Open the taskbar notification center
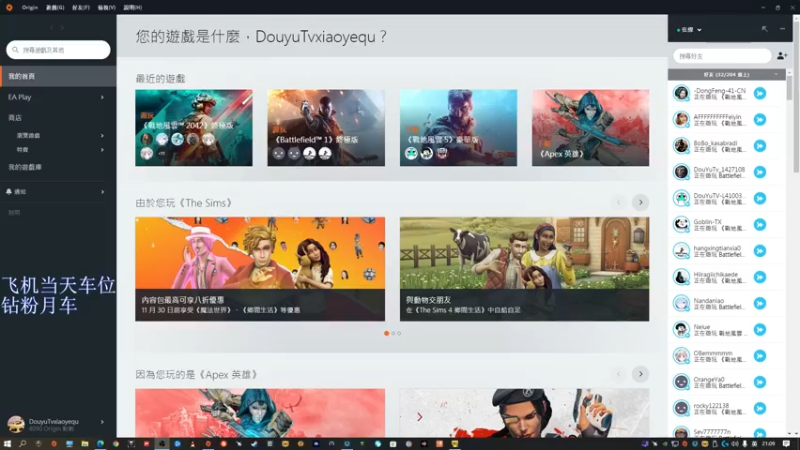 (786, 444)
